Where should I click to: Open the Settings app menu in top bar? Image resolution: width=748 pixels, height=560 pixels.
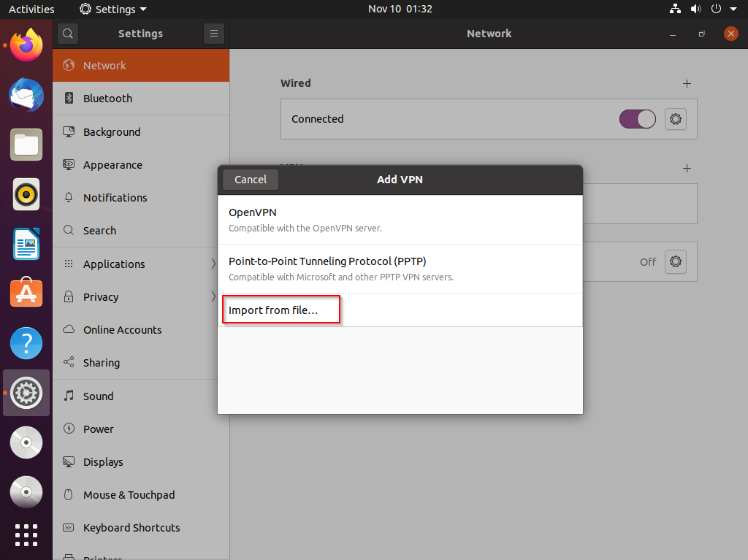point(113,9)
